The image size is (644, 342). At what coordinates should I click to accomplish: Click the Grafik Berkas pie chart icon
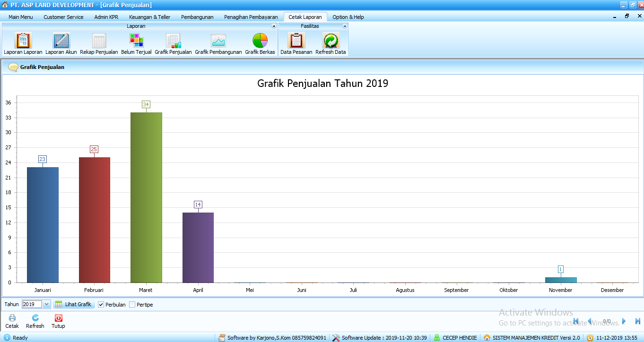[x=260, y=41]
